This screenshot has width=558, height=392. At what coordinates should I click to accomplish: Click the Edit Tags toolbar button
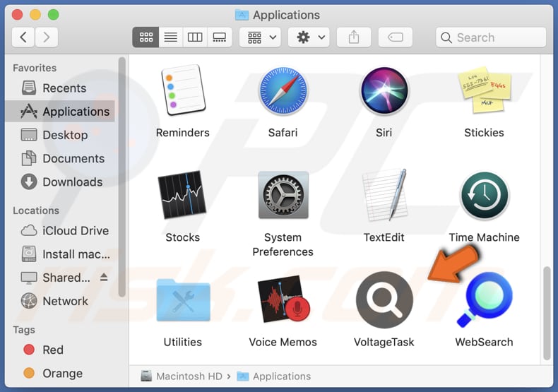tap(396, 37)
